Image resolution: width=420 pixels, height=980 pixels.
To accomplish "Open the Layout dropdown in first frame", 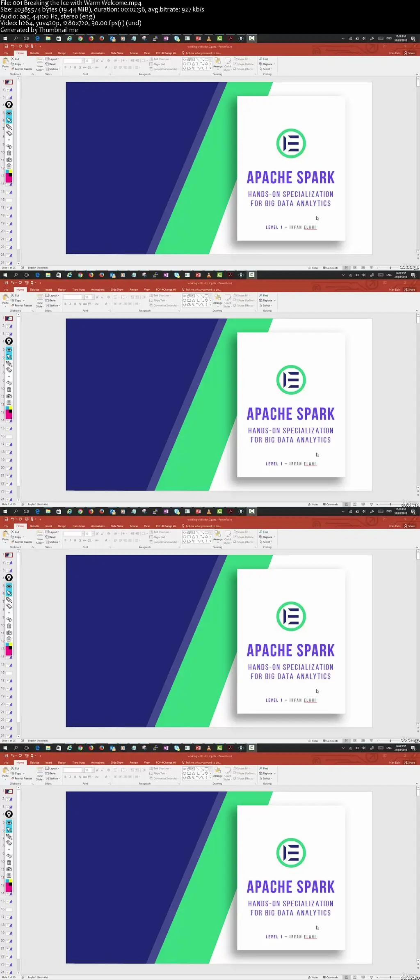I will point(52,59).
